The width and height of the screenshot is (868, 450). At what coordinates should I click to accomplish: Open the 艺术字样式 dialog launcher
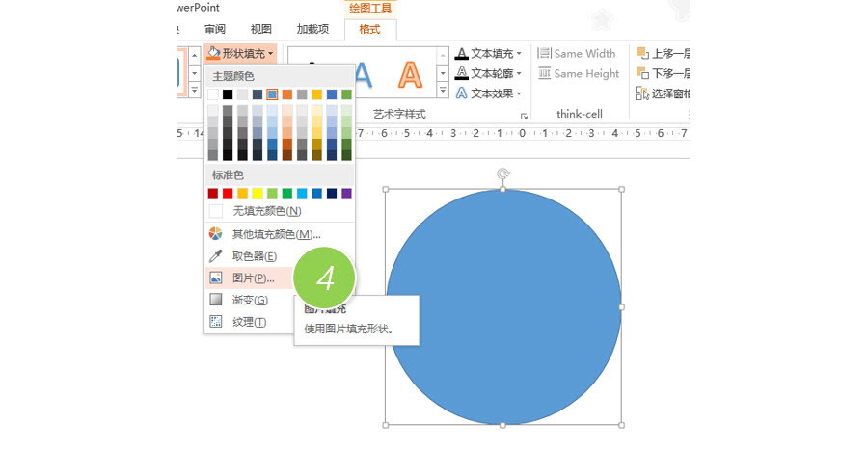[524, 116]
